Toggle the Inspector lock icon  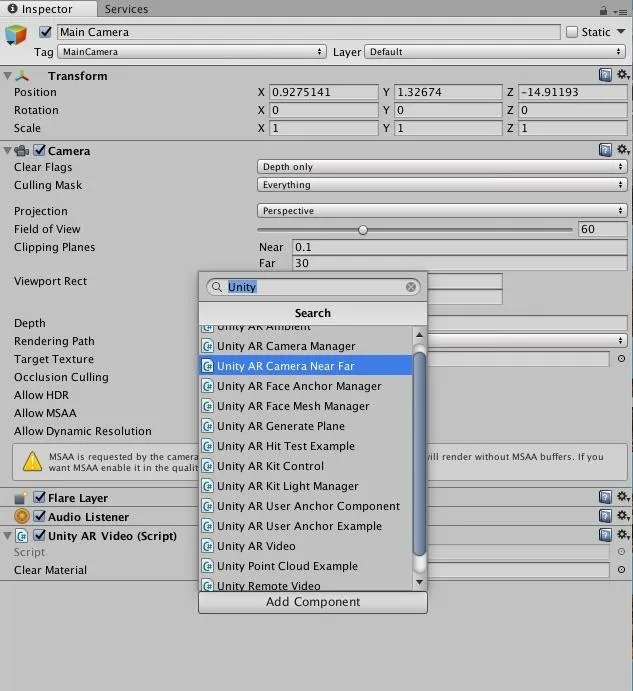pos(603,10)
